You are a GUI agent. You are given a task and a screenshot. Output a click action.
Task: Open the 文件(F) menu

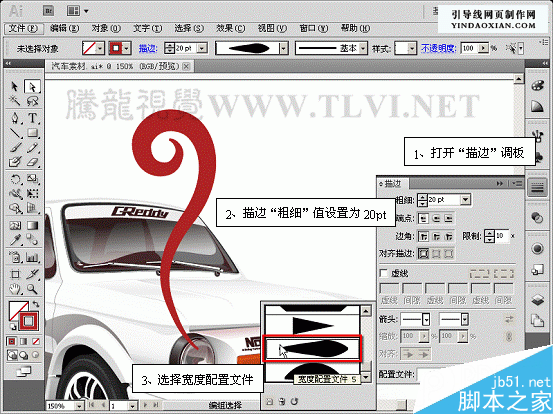click(x=24, y=28)
